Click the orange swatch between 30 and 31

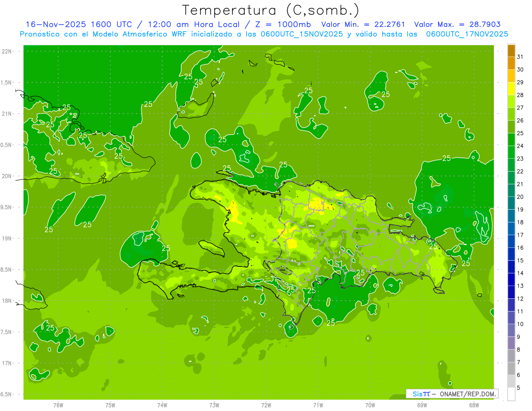click(511, 63)
